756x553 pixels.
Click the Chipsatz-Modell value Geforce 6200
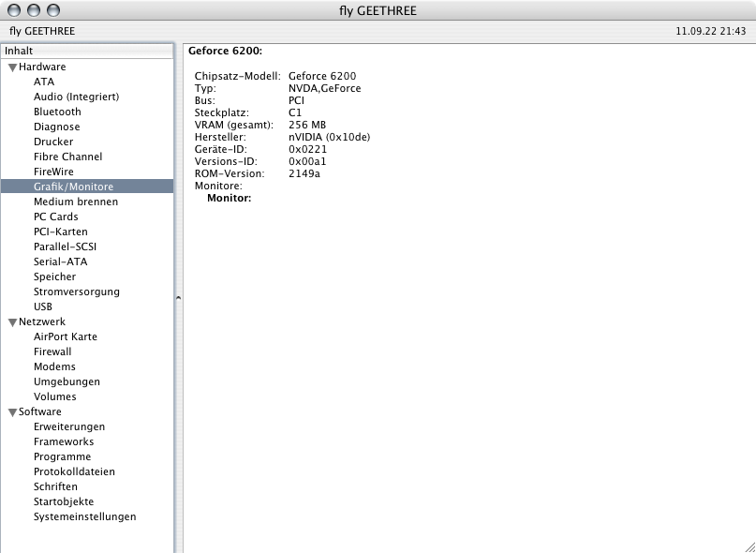[322, 76]
